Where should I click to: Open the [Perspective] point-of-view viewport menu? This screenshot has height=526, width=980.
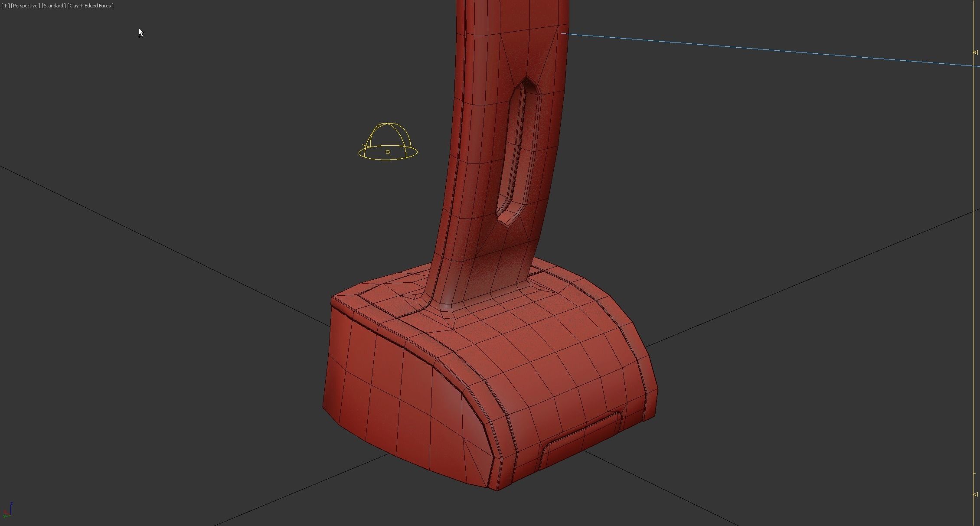click(25, 6)
